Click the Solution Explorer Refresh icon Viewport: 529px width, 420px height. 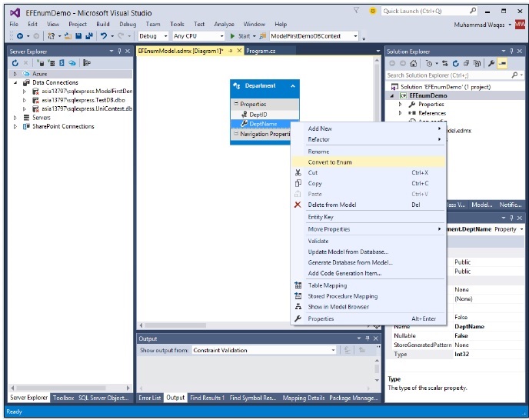[455, 63]
